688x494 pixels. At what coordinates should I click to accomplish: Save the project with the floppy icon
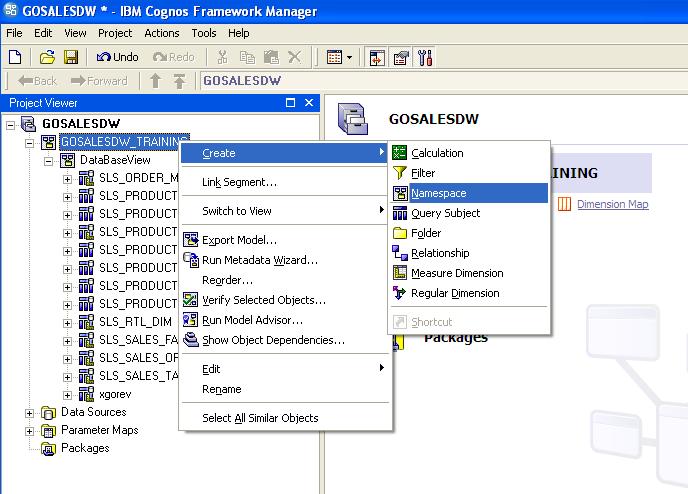point(71,57)
